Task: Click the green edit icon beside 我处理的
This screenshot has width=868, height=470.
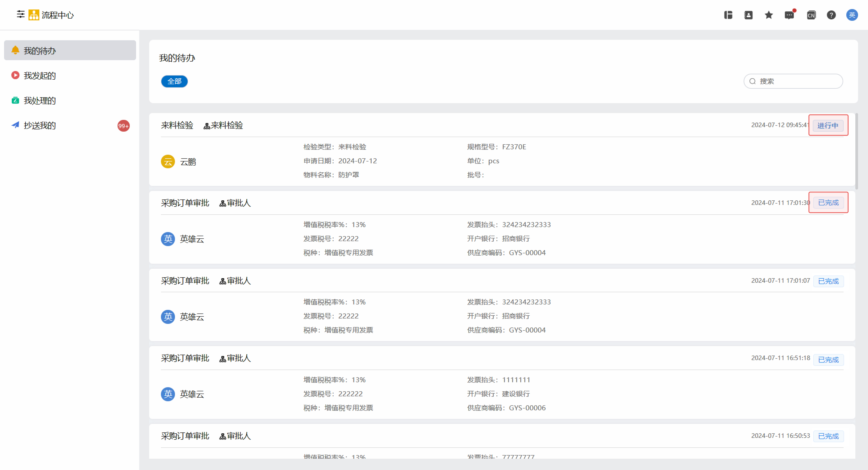Action: pyautogui.click(x=15, y=100)
